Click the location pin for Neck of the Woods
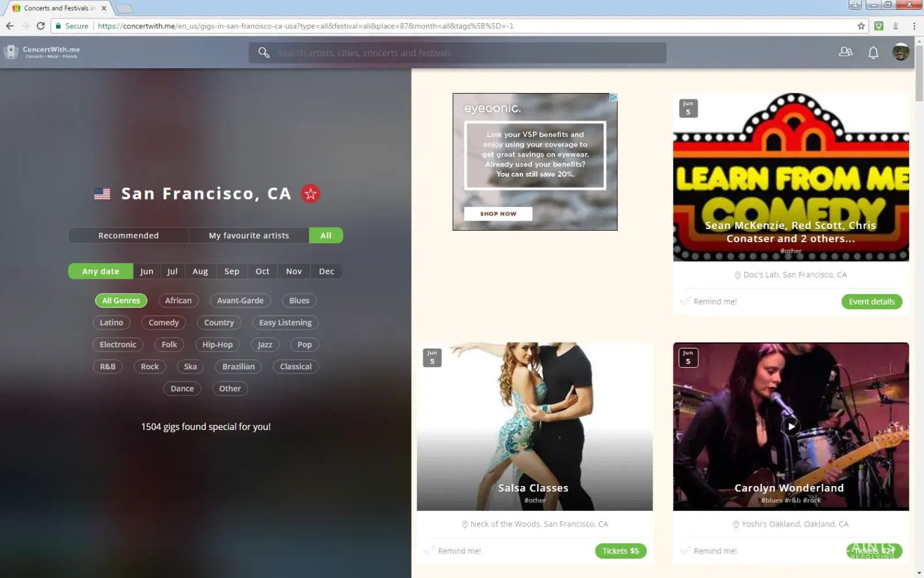This screenshot has height=578, width=924. pyautogui.click(x=464, y=524)
